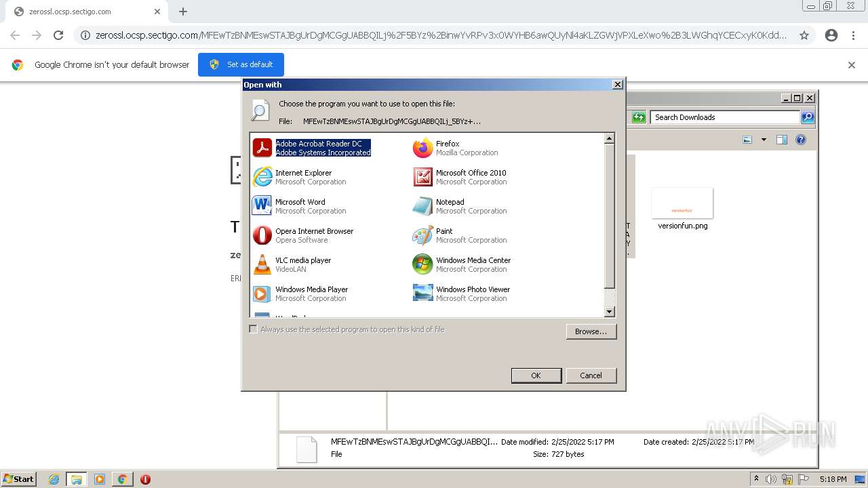Open Internet Explorer from taskbar

tap(54, 479)
